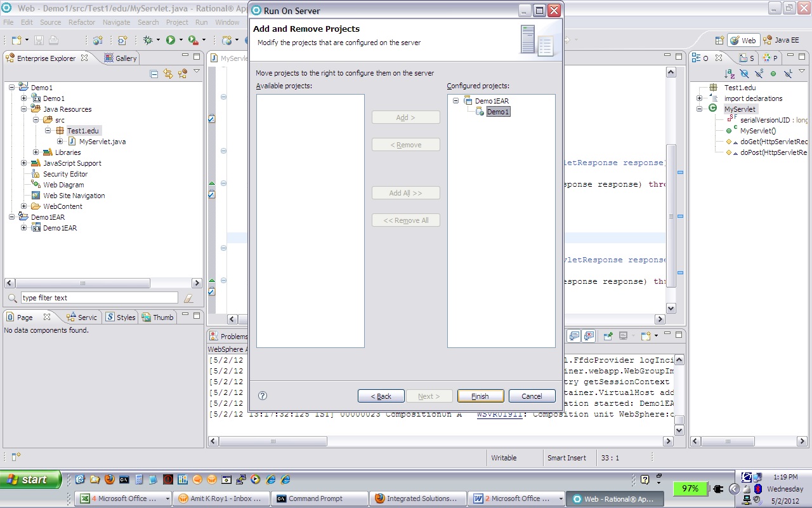Click the Finish button
Viewport: 812px width, 508px height.
pyautogui.click(x=480, y=396)
